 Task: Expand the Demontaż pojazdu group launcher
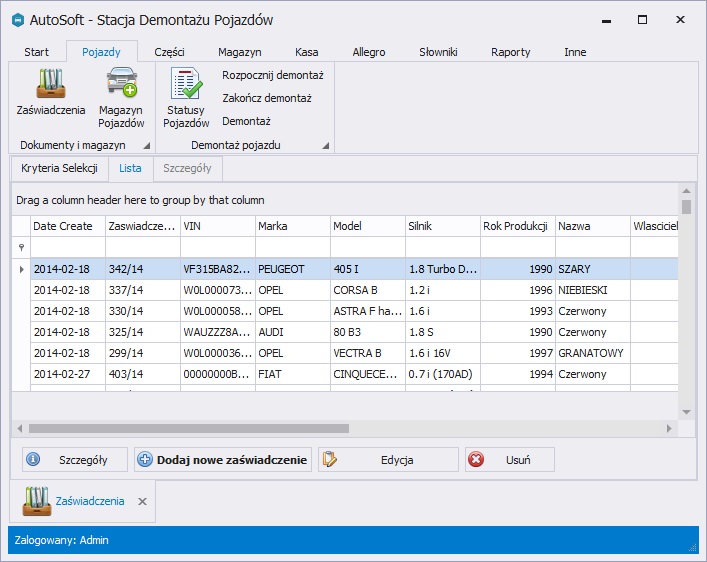325,146
